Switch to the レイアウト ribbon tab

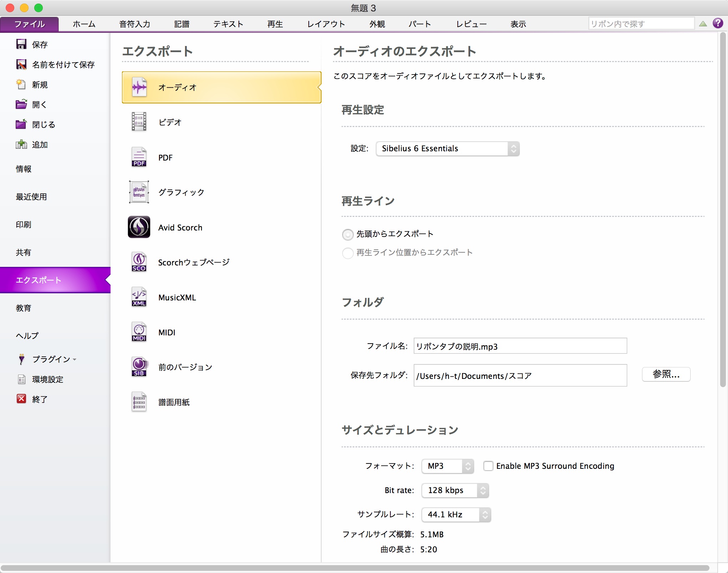pyautogui.click(x=326, y=24)
